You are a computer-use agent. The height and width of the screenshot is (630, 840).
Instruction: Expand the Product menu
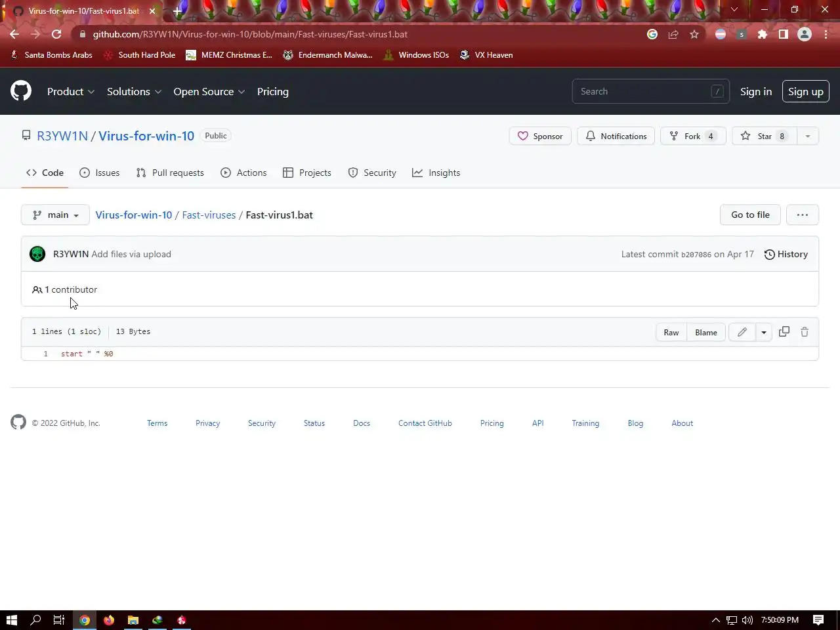71,91
